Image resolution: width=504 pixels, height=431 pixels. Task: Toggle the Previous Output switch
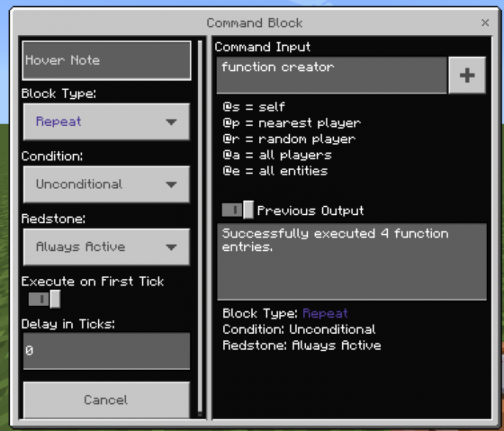pyautogui.click(x=238, y=210)
